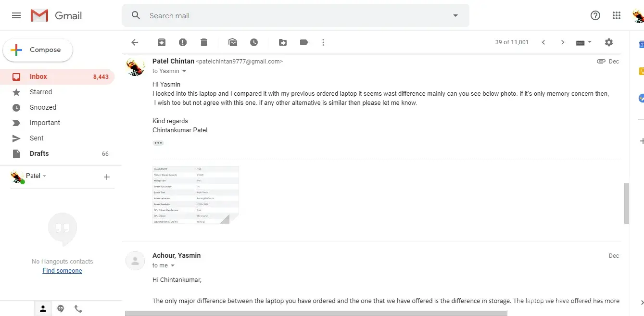644x316 pixels.
Task: Open the Labels tag icon
Action: coord(304,42)
